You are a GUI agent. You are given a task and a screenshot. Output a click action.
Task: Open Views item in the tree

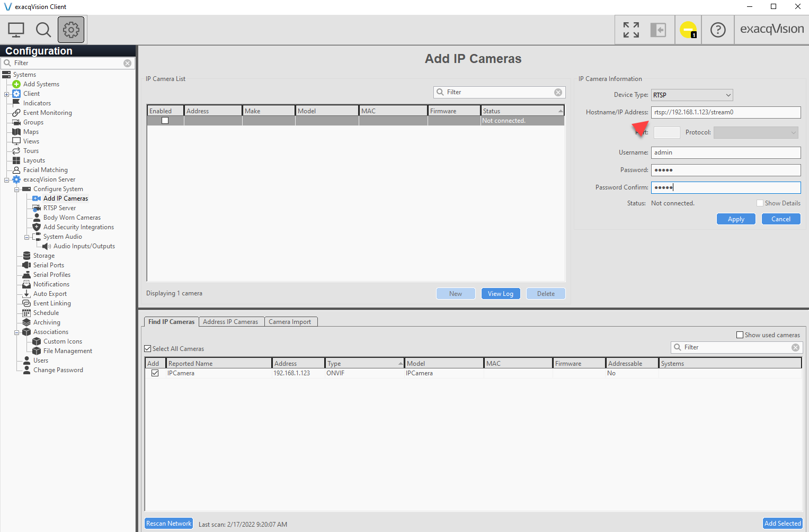tap(31, 141)
